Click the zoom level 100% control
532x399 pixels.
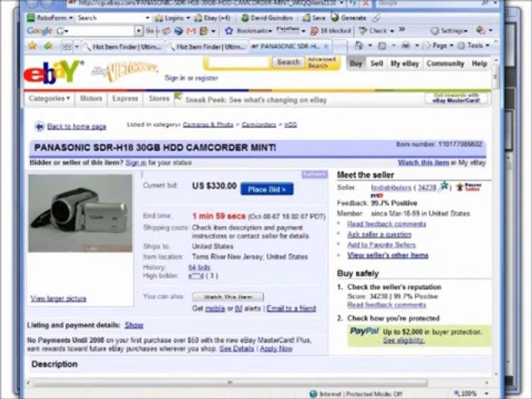click(x=472, y=393)
